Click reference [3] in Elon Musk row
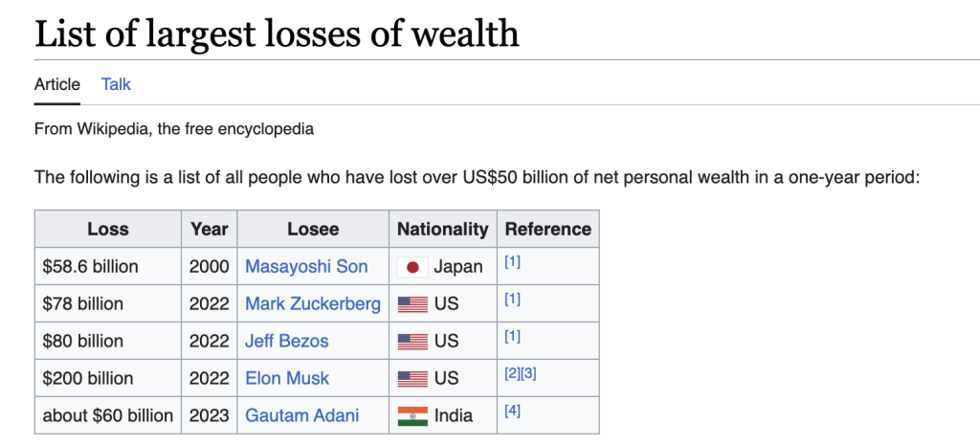The height and width of the screenshot is (446, 980). [528, 374]
